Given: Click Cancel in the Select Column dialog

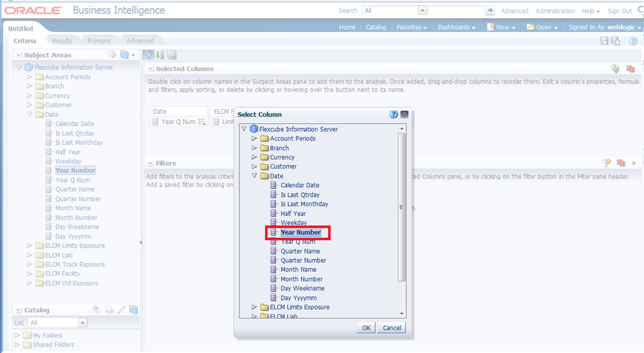Looking at the screenshot, I should 392,328.
